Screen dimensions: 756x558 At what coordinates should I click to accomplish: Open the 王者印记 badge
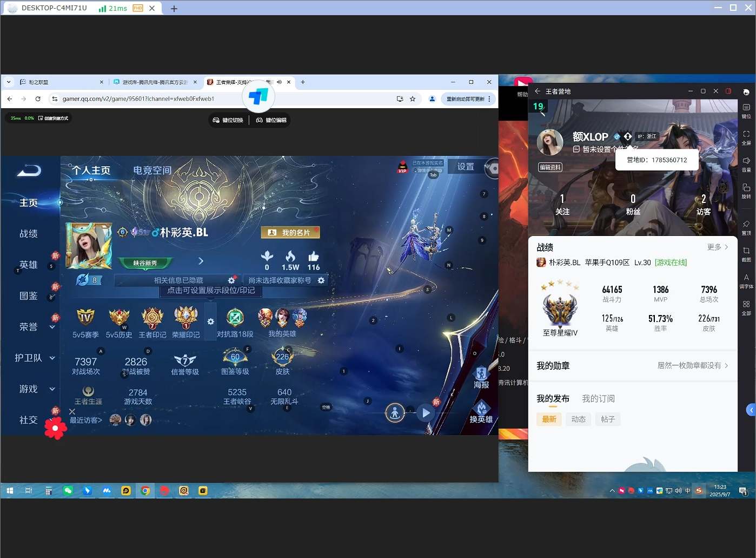pos(152,323)
